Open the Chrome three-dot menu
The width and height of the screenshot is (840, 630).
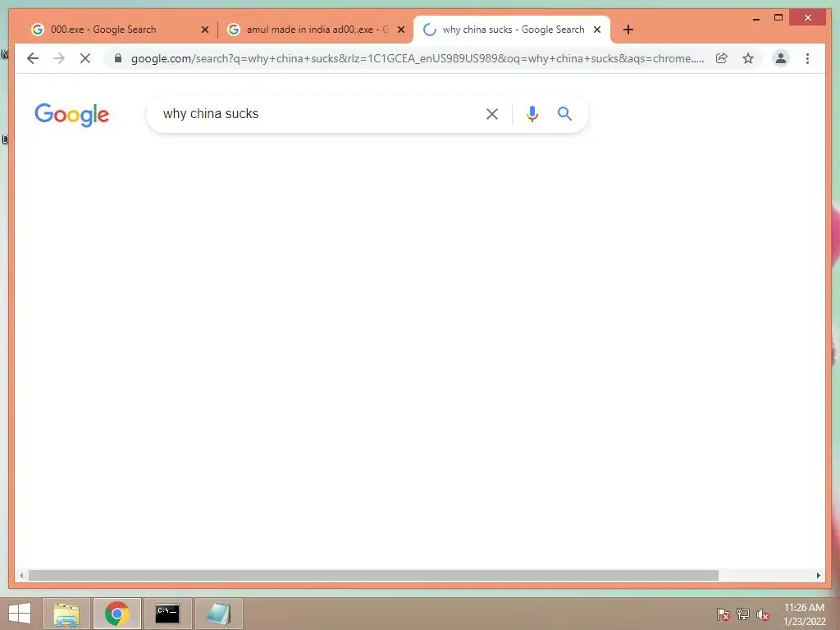pos(807,58)
